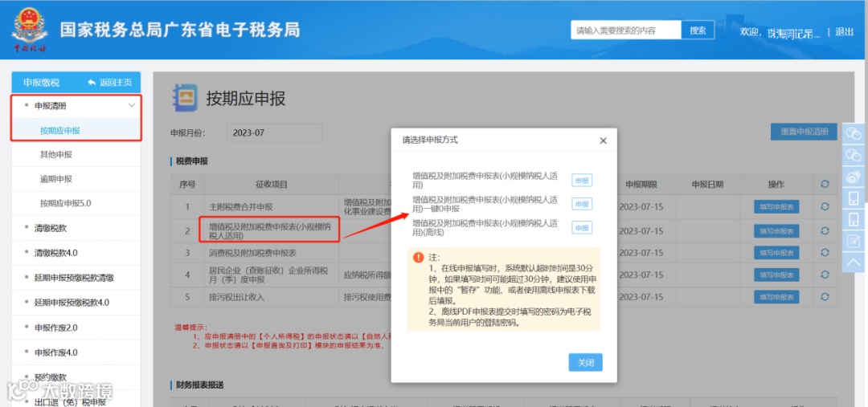Click the 关闭 button in the dialog
Image resolution: width=868 pixels, height=407 pixels.
[x=586, y=363]
